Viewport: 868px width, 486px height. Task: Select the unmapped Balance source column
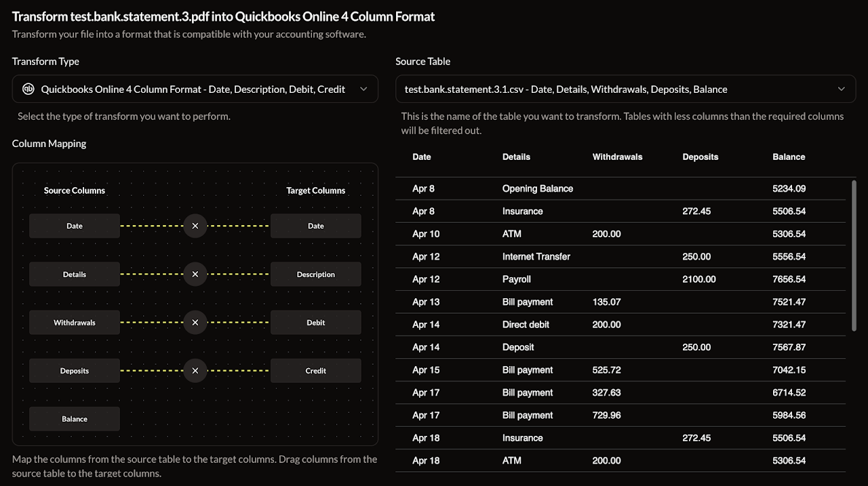pyautogui.click(x=75, y=419)
